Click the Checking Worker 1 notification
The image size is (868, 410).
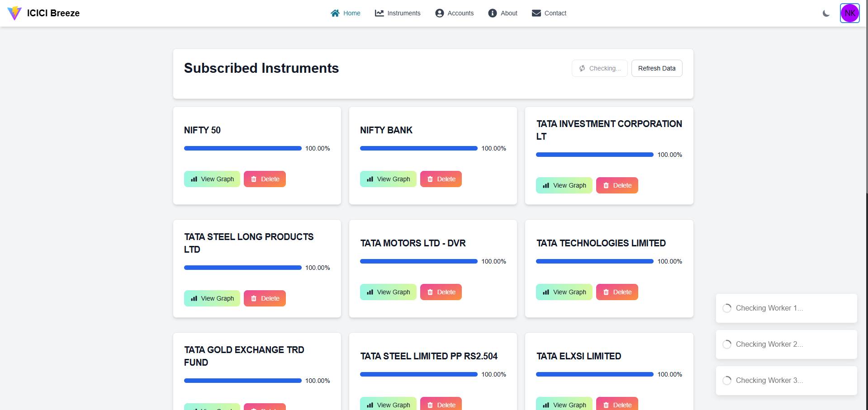coord(786,308)
